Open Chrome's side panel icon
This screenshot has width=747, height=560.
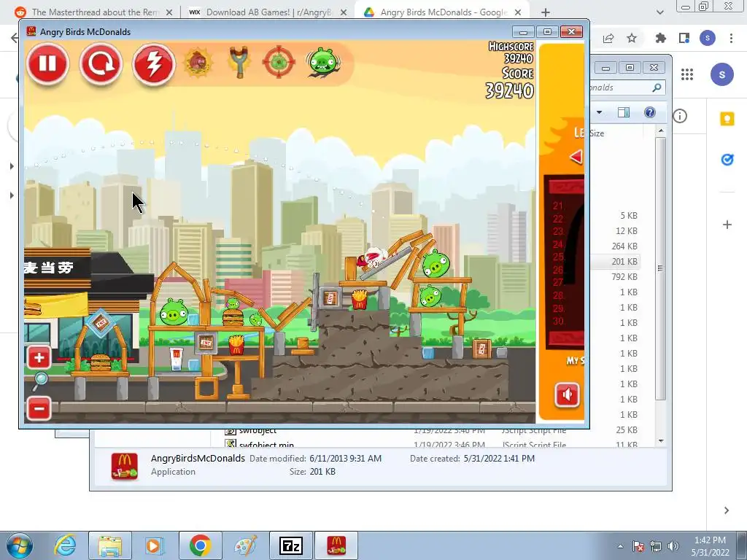click(x=684, y=38)
